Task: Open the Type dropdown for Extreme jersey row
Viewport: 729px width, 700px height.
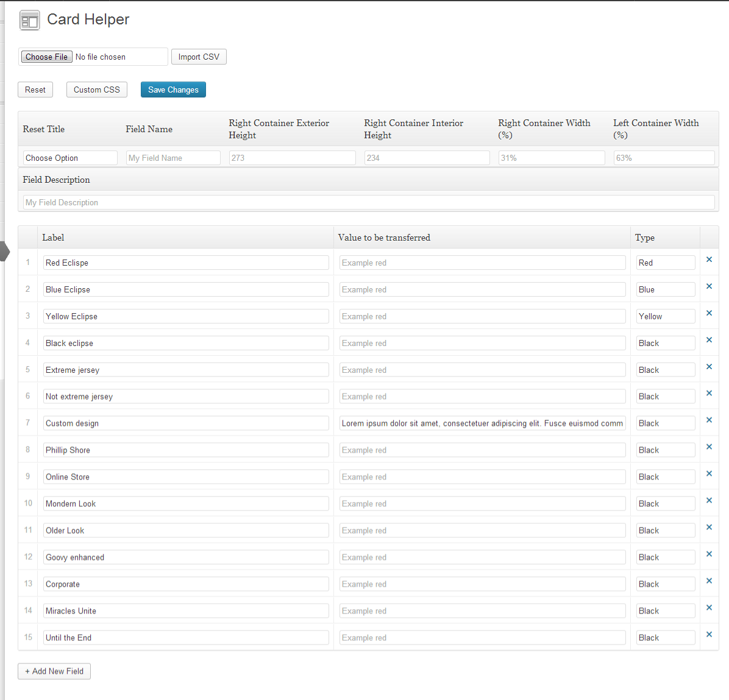Action: point(666,370)
